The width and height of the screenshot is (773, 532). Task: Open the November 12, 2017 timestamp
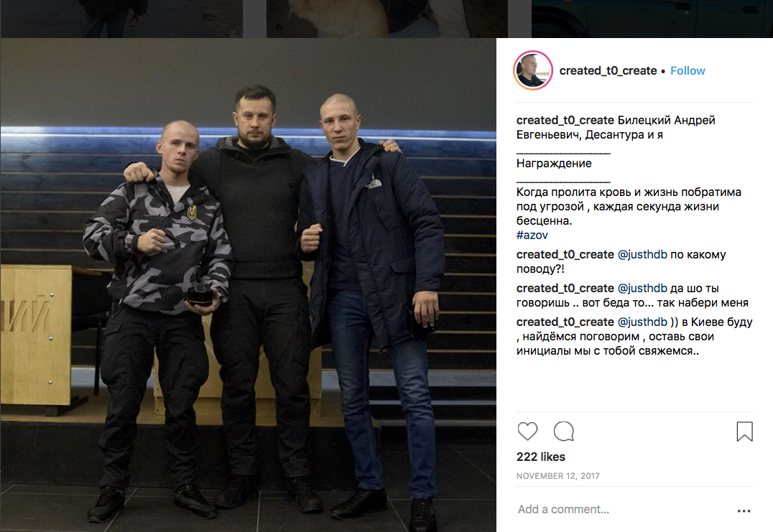click(558, 476)
